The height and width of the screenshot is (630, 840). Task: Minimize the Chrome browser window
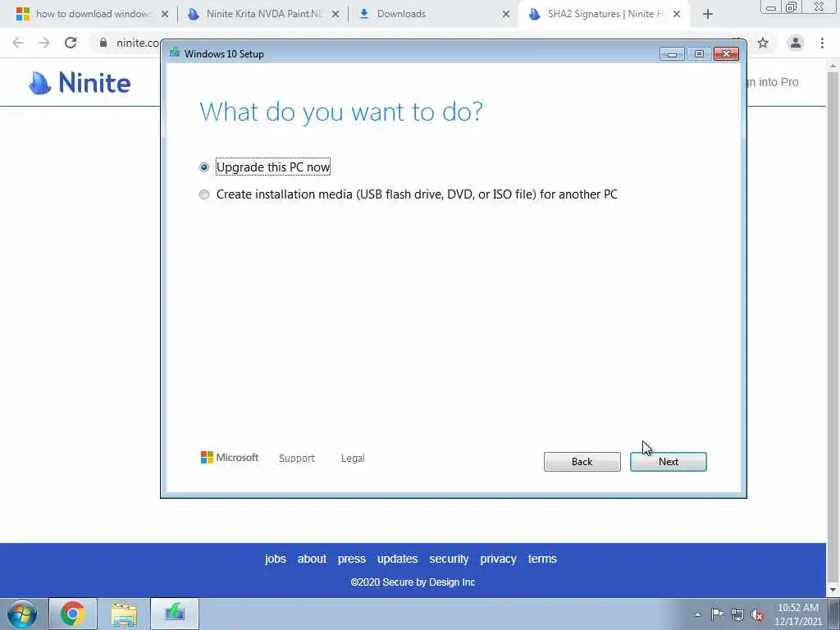(x=771, y=7)
